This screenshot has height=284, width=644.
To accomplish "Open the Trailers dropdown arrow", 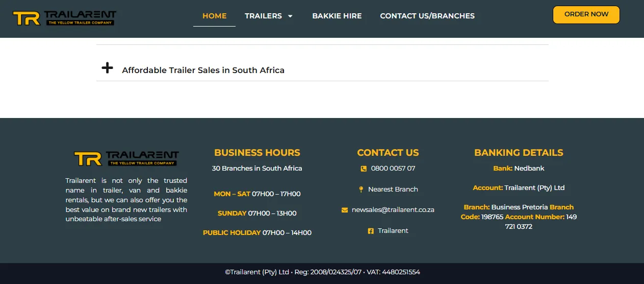I will [290, 16].
